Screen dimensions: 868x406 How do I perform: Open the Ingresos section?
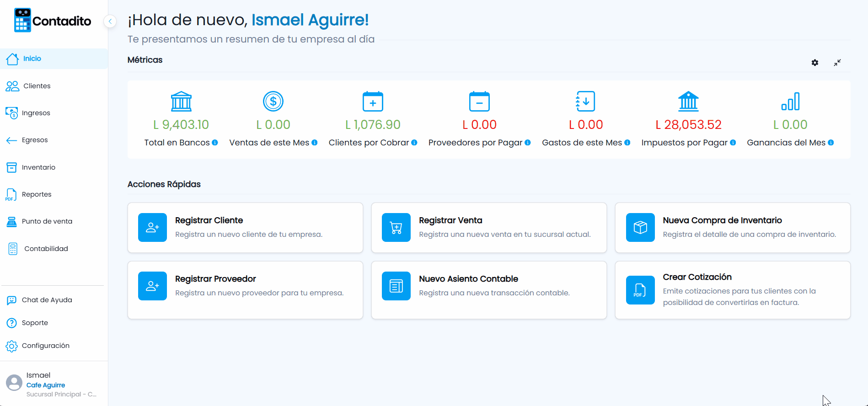tap(54, 113)
